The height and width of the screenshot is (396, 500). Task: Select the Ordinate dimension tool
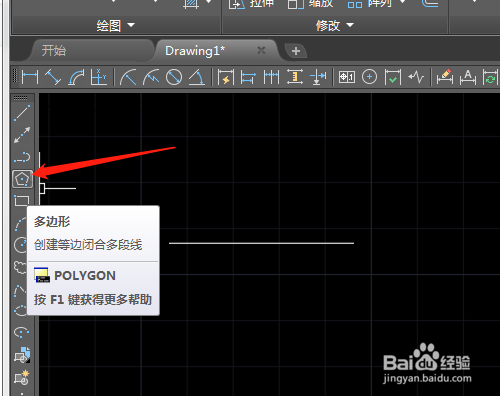point(99,77)
